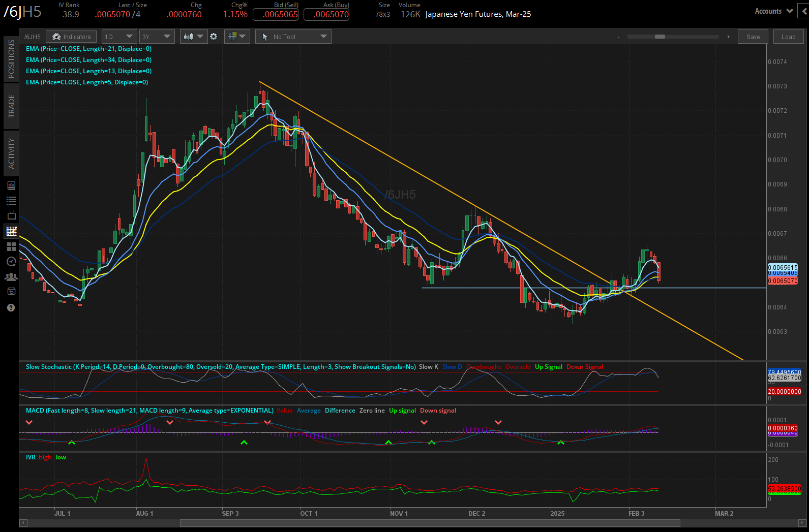The height and width of the screenshot is (532, 809).
Task: Click the horizontal scrollbar right arrow
Action: (x=802, y=523)
